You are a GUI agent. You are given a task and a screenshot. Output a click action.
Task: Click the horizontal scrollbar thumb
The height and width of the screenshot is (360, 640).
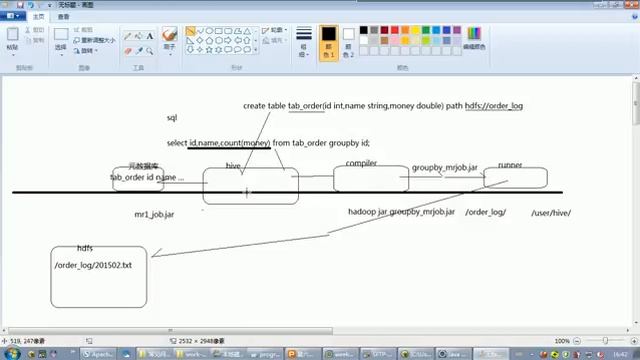pyautogui.click(x=171, y=330)
